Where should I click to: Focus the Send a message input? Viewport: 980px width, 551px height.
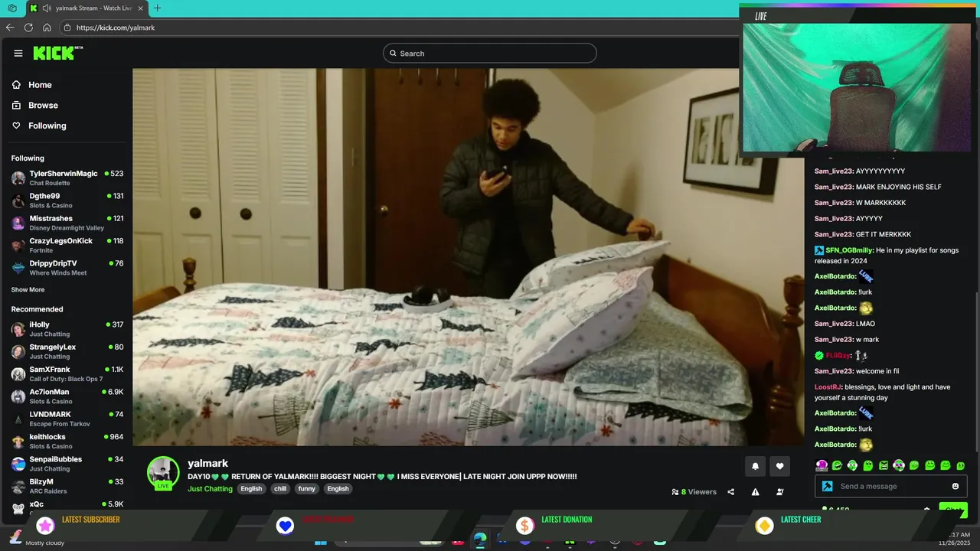pyautogui.click(x=892, y=486)
